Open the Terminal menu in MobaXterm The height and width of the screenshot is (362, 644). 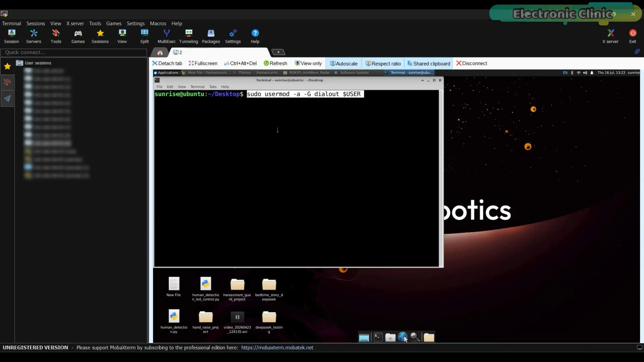[11, 23]
